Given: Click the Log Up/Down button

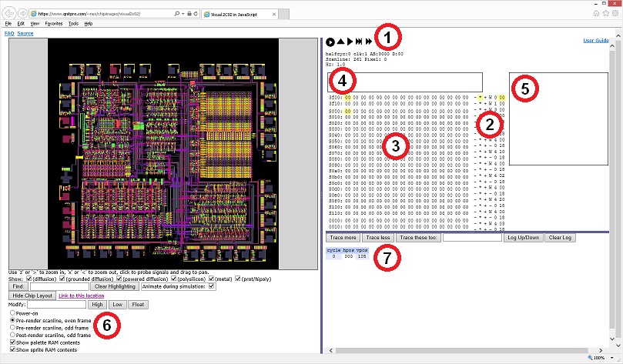Looking at the screenshot, I should coord(523,237).
